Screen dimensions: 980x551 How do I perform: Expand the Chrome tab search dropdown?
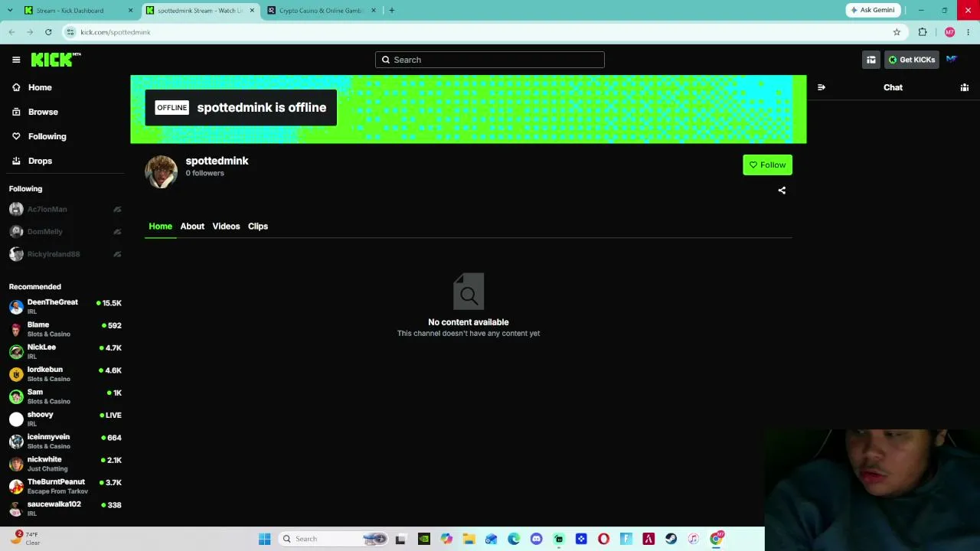click(x=10, y=11)
